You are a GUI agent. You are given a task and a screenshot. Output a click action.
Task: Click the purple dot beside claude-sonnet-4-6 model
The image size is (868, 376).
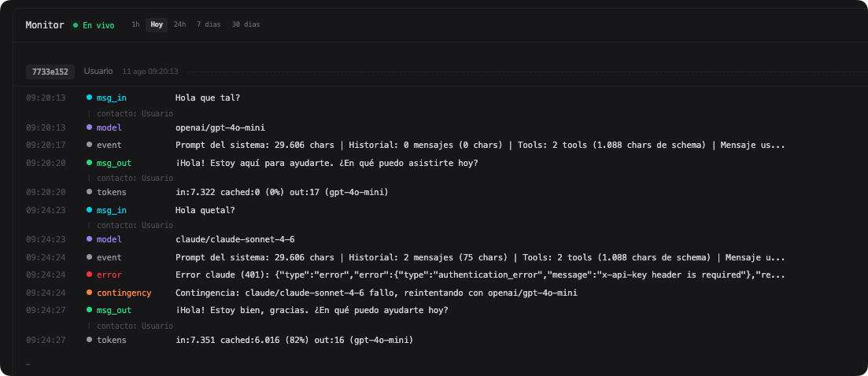(x=89, y=240)
